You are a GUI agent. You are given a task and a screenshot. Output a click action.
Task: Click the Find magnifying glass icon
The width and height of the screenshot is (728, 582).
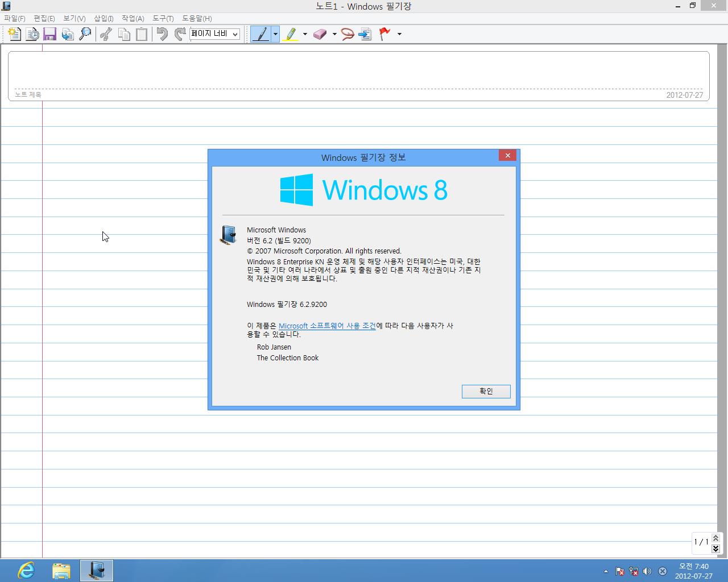click(x=85, y=34)
